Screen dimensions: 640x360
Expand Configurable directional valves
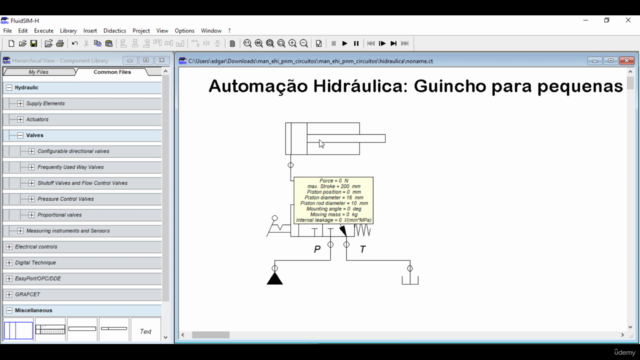coord(31,151)
